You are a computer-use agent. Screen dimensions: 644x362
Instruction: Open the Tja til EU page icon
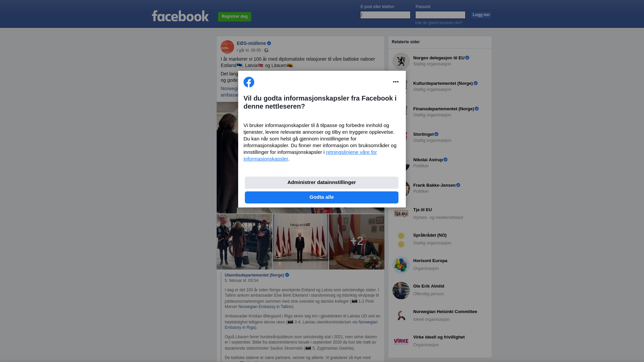click(x=401, y=214)
